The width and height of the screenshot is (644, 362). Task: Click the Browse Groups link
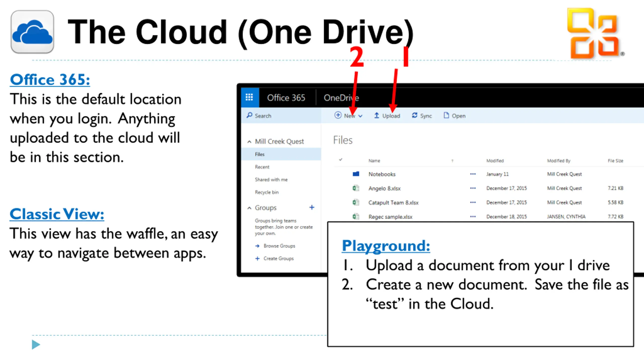(x=279, y=246)
